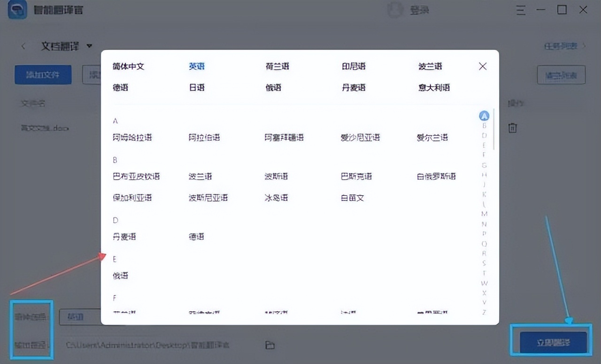Switch to the highlighted tab above the output field
The width and height of the screenshot is (601, 364).
click(x=80, y=317)
